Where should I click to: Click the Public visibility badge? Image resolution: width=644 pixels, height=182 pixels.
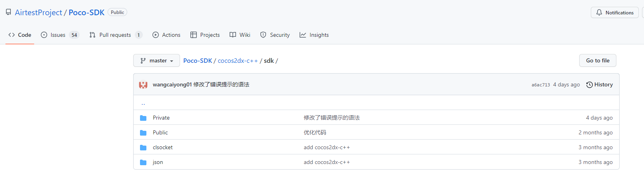tap(117, 12)
